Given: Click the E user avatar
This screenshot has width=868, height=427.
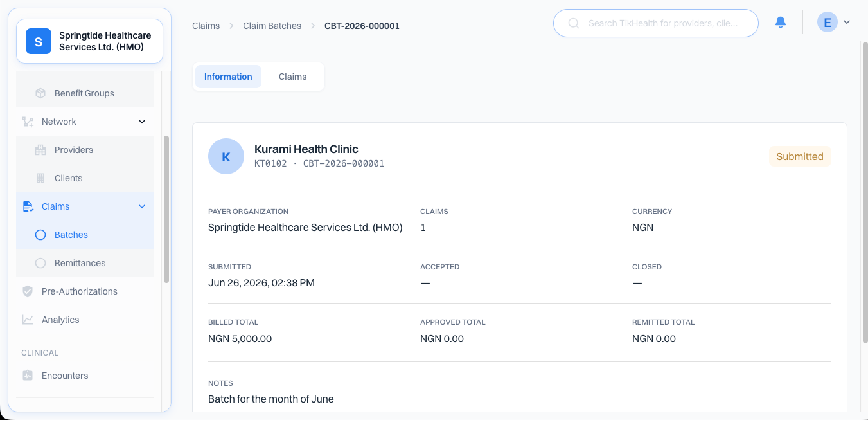Looking at the screenshot, I should [828, 23].
